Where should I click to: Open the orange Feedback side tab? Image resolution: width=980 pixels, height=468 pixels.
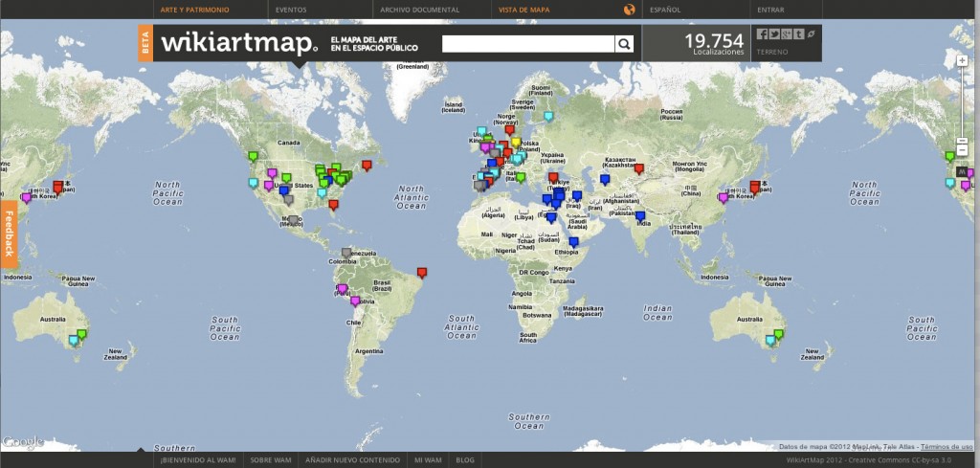click(9, 234)
